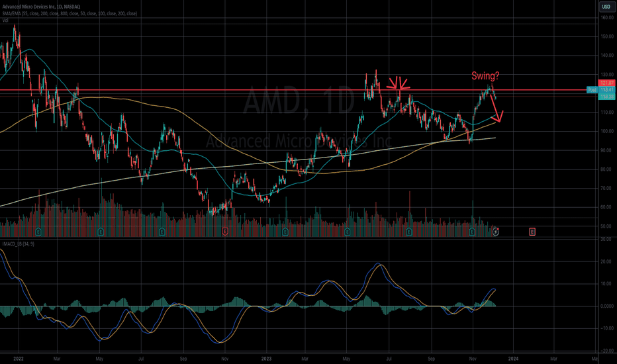Click the 80.00 price axis label
Viewport: 617px width, 364px height.
coord(607,169)
